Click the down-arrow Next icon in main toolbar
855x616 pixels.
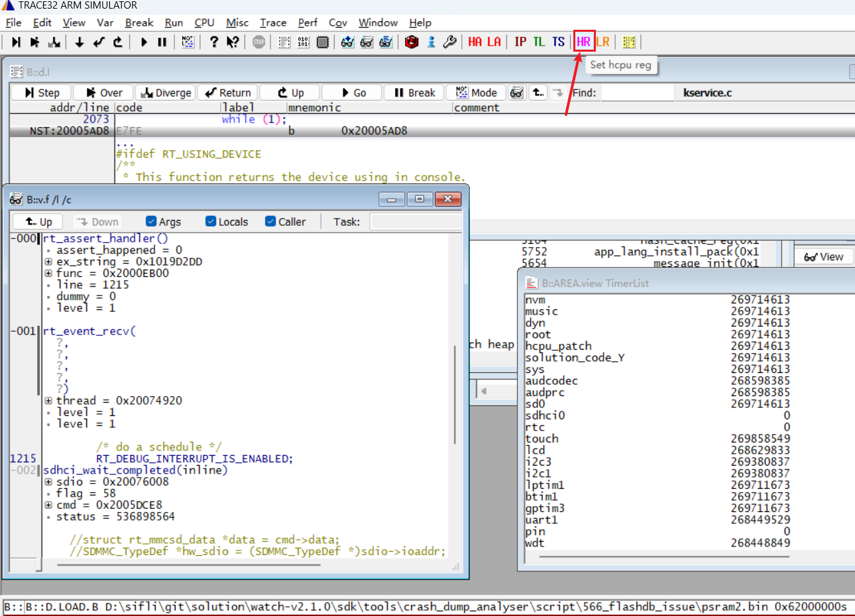click(80, 42)
